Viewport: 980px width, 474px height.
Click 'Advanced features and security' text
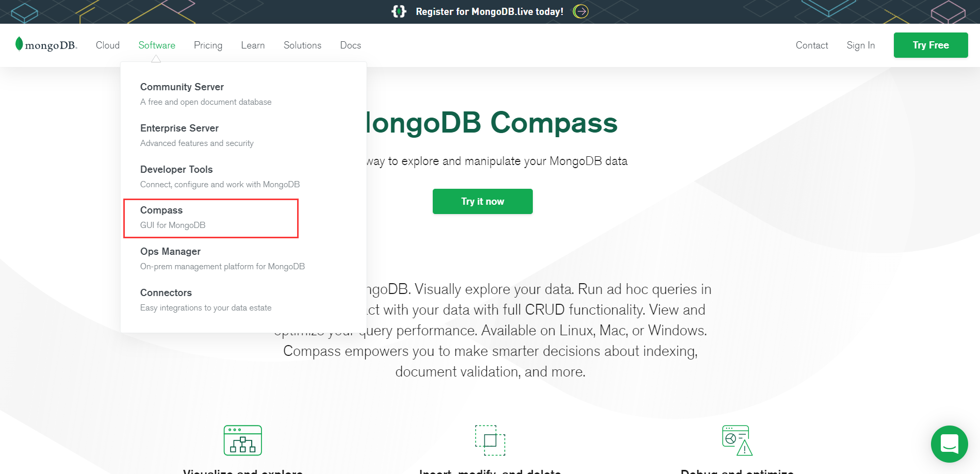[x=197, y=143]
